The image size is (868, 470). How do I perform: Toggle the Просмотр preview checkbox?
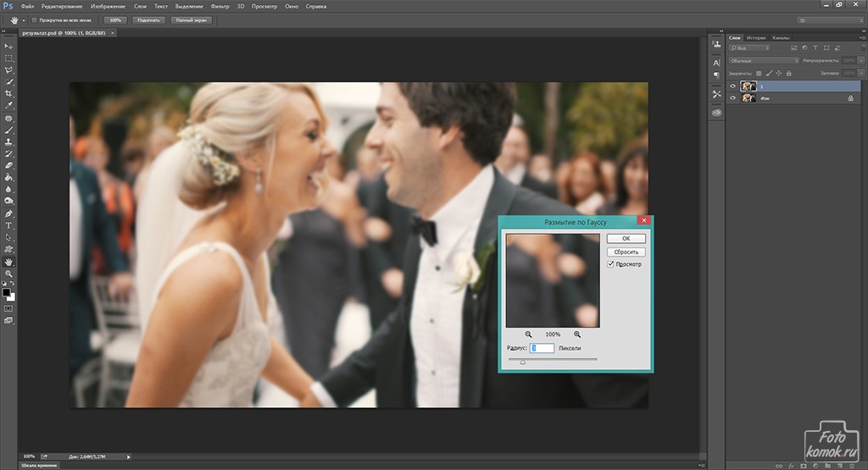[611, 264]
